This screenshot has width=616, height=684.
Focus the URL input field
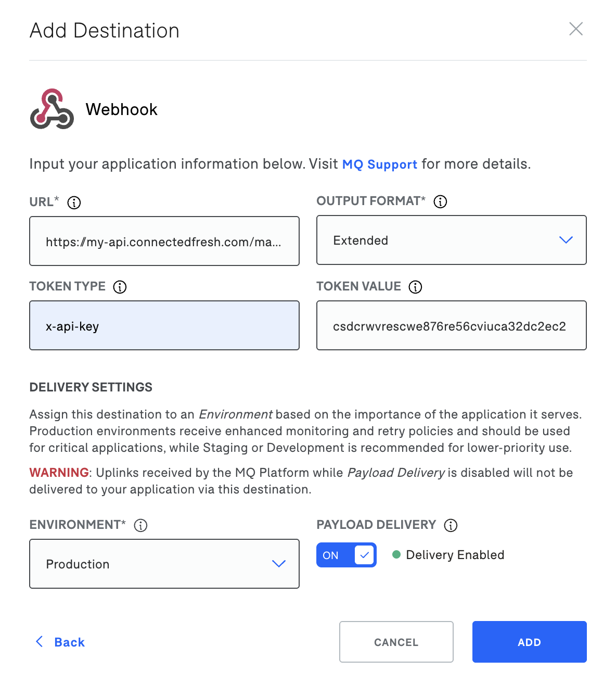point(164,242)
